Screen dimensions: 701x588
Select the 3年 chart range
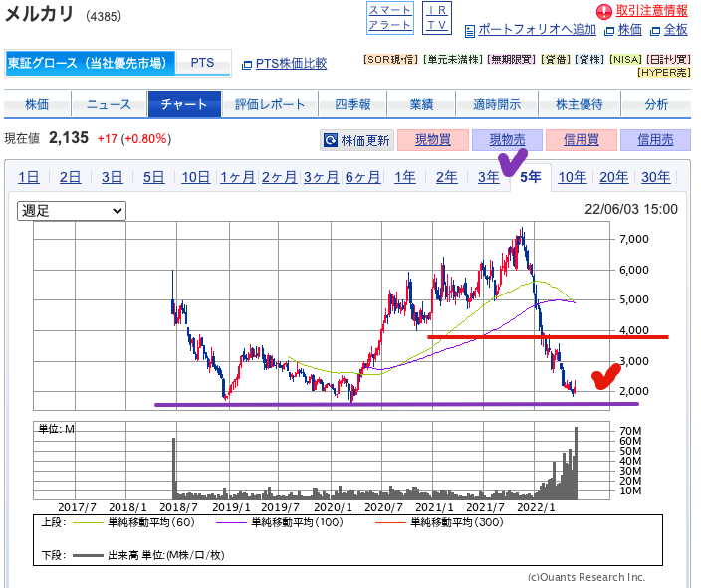click(x=488, y=177)
